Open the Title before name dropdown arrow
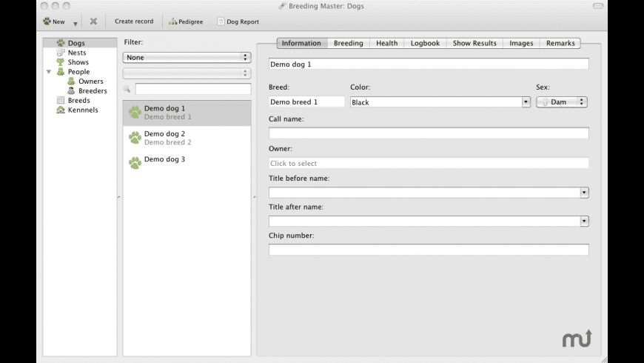This screenshot has height=363, width=644. (585, 193)
